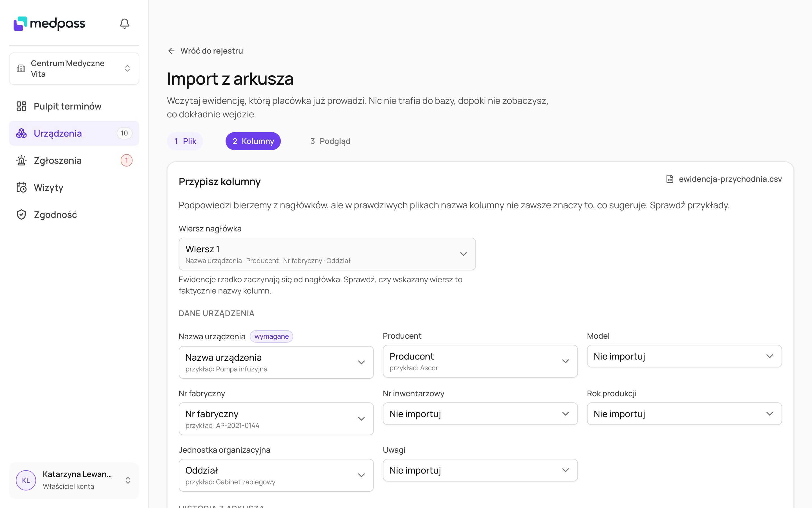The width and height of the screenshot is (812, 508).
Task: Open the Katarzyna Lewan... account menu
Action: pyautogui.click(x=74, y=480)
